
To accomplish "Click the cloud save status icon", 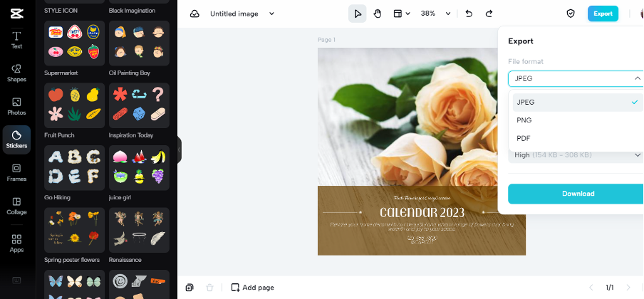I will (194, 14).
